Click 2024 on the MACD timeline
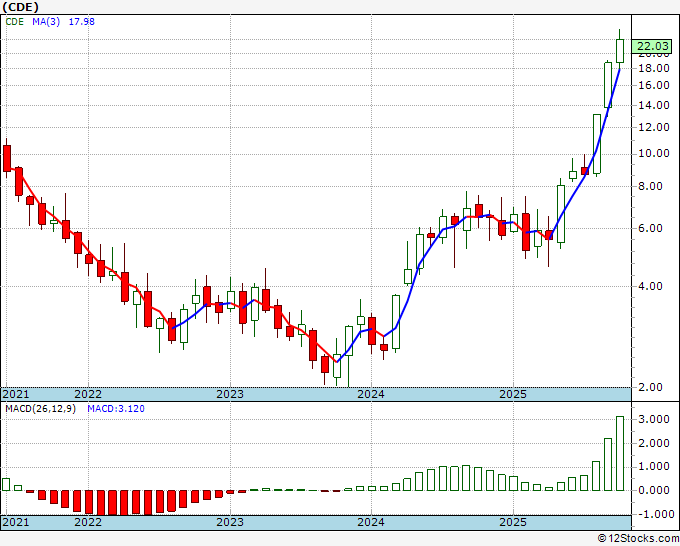Image resolution: width=680 pixels, height=546 pixels. (x=371, y=522)
